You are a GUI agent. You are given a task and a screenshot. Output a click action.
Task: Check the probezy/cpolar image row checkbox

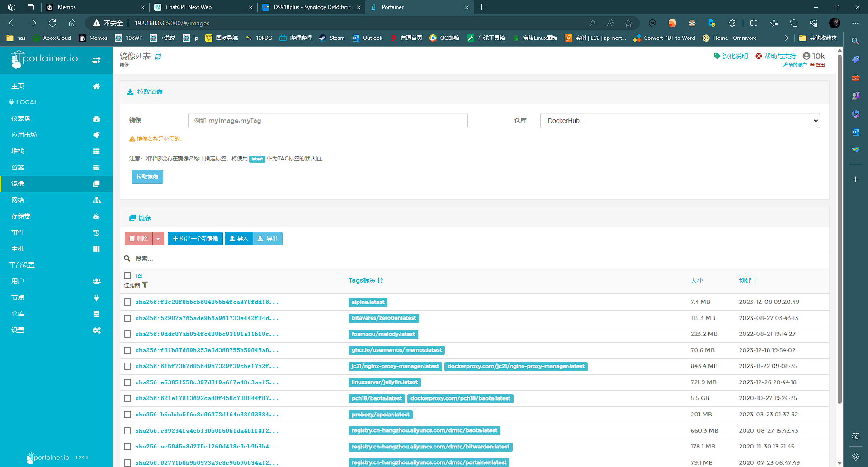(x=127, y=415)
